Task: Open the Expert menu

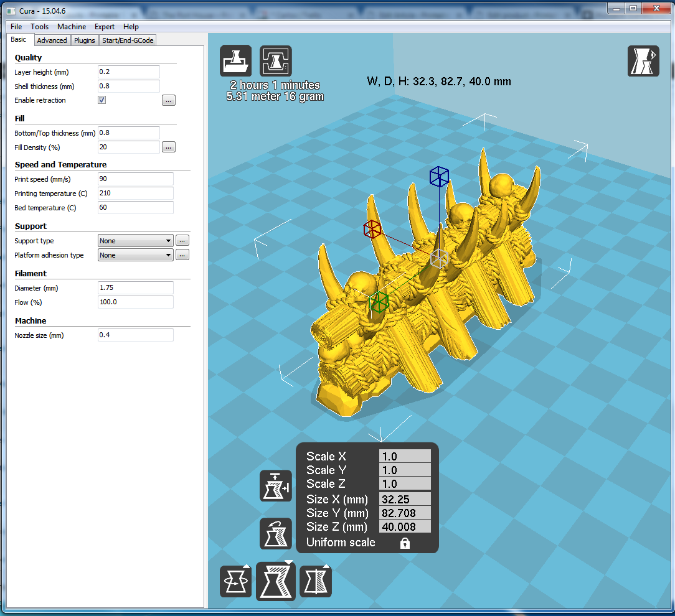Action: [x=105, y=27]
